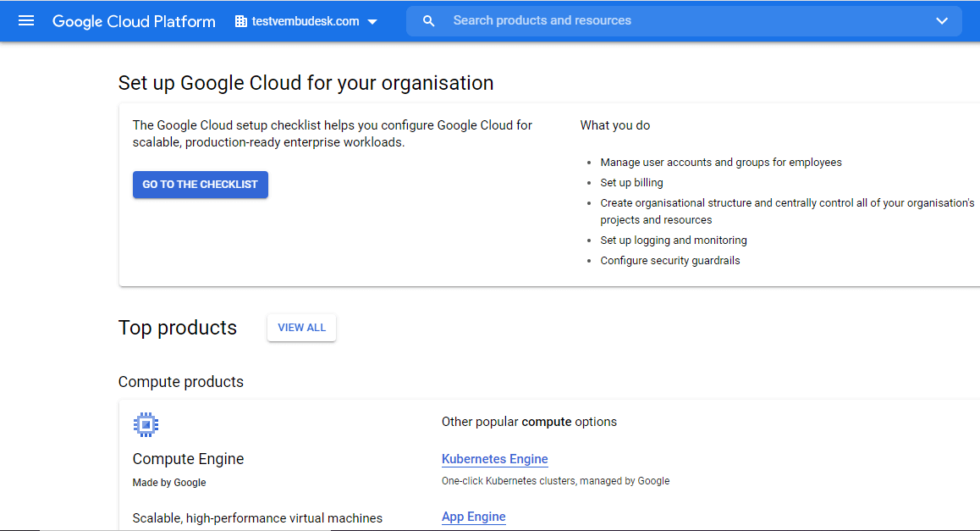Click 'Other popular compute options' text

click(x=529, y=422)
